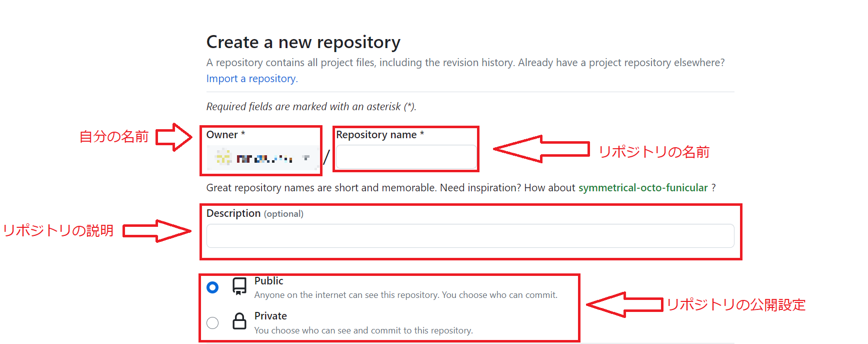Image resolution: width=868 pixels, height=344 pixels.
Task: Click suggested name symmetrical-octo-funicular
Action: (x=643, y=187)
